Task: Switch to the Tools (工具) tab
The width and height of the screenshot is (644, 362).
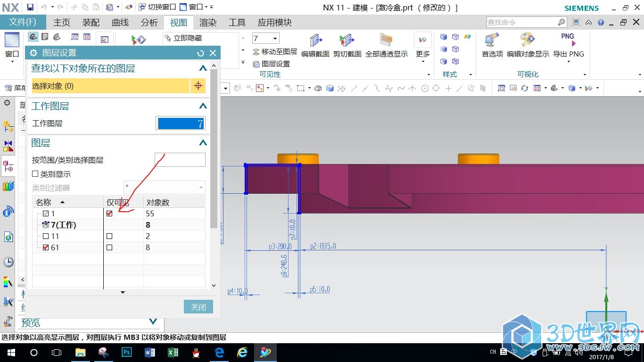Action: [237, 23]
